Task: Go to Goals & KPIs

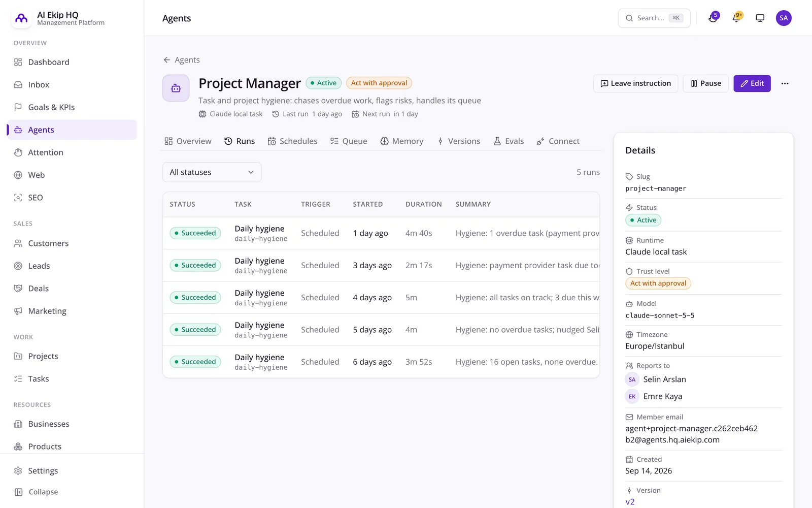Action: tap(72, 107)
